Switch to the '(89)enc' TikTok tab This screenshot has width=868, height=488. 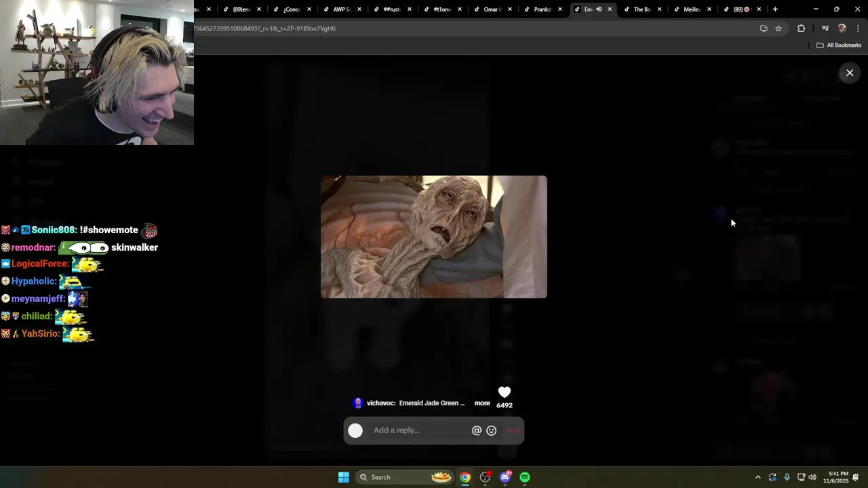coord(241,9)
